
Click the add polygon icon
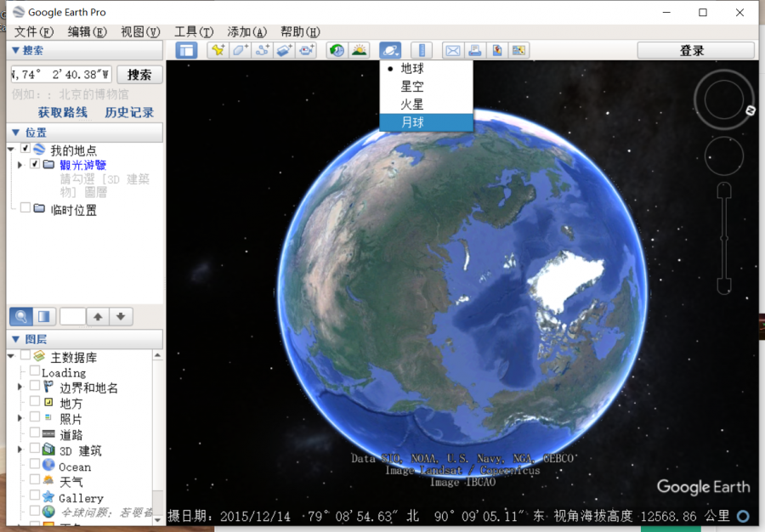241,50
